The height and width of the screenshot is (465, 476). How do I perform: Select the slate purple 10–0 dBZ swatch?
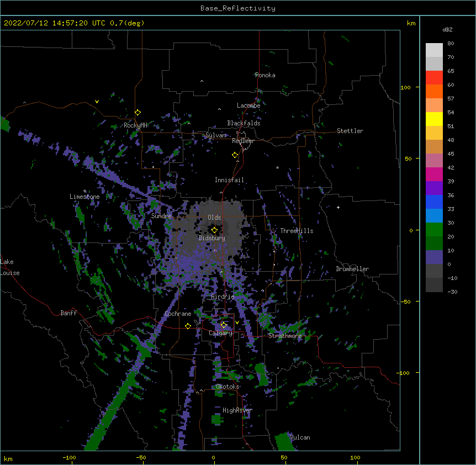tap(434, 257)
